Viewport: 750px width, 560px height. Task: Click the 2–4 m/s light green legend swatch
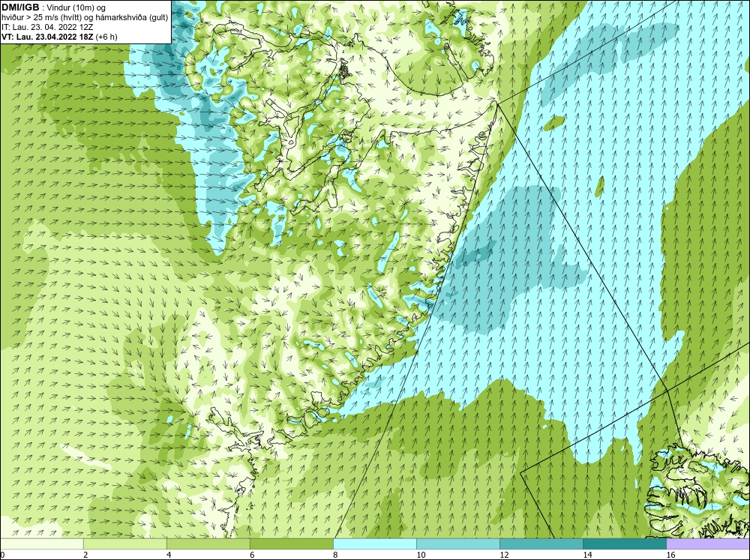(x=125, y=544)
